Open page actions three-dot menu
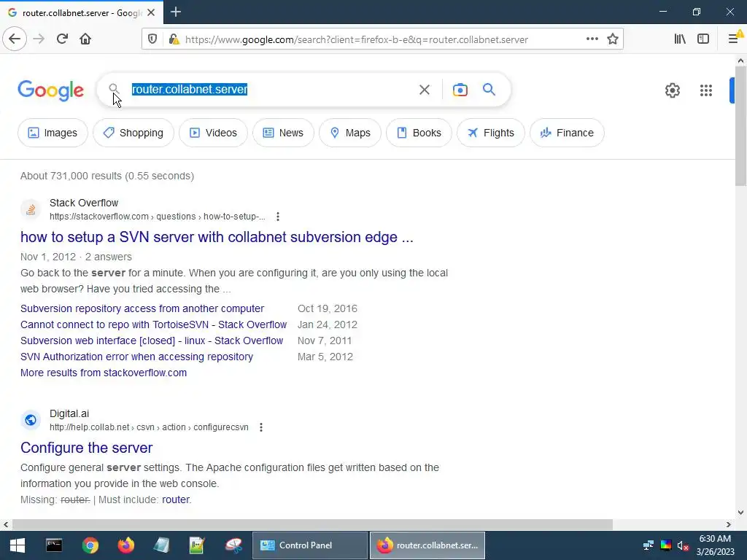The width and height of the screenshot is (747, 560). pyautogui.click(x=592, y=39)
